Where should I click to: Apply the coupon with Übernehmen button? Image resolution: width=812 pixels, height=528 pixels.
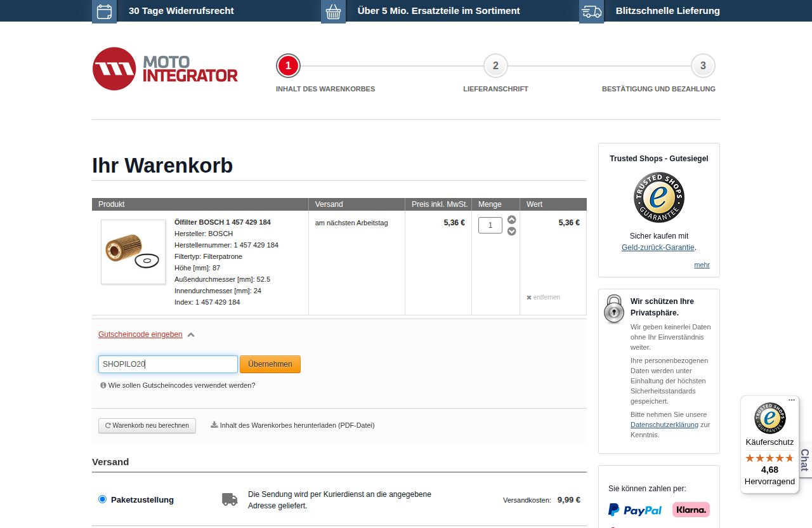point(270,364)
